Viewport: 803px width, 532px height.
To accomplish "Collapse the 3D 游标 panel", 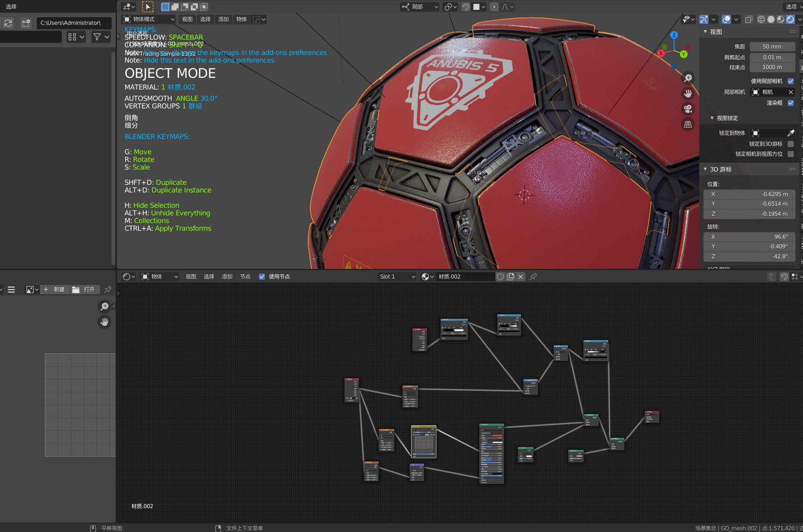I will tap(705, 169).
